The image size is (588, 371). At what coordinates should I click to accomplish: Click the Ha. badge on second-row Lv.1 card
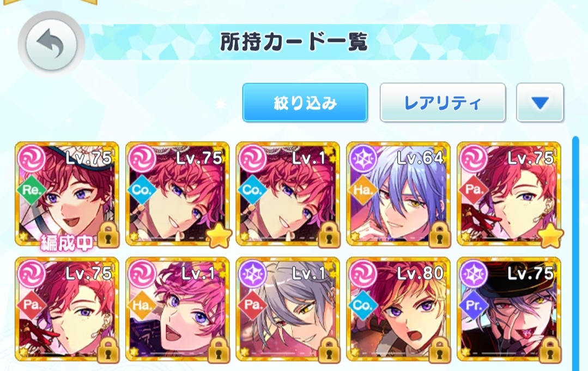coord(141,306)
